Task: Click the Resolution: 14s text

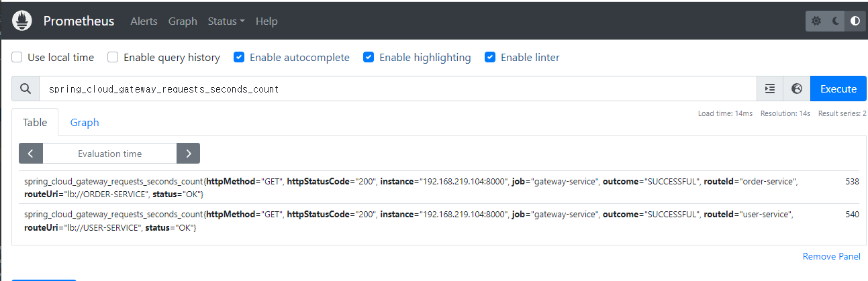Action: 785,113
